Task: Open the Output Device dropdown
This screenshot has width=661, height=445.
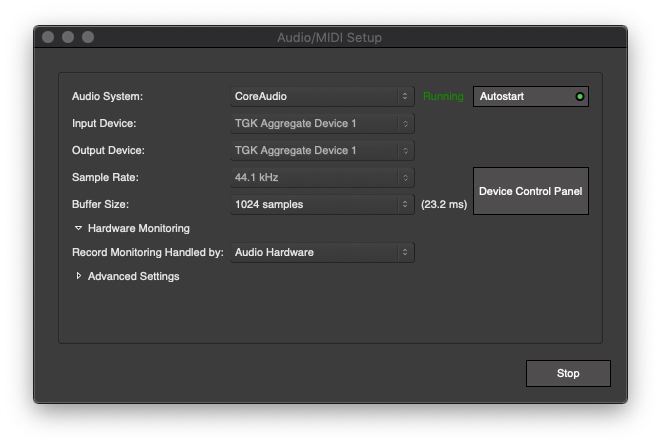Action: point(322,151)
